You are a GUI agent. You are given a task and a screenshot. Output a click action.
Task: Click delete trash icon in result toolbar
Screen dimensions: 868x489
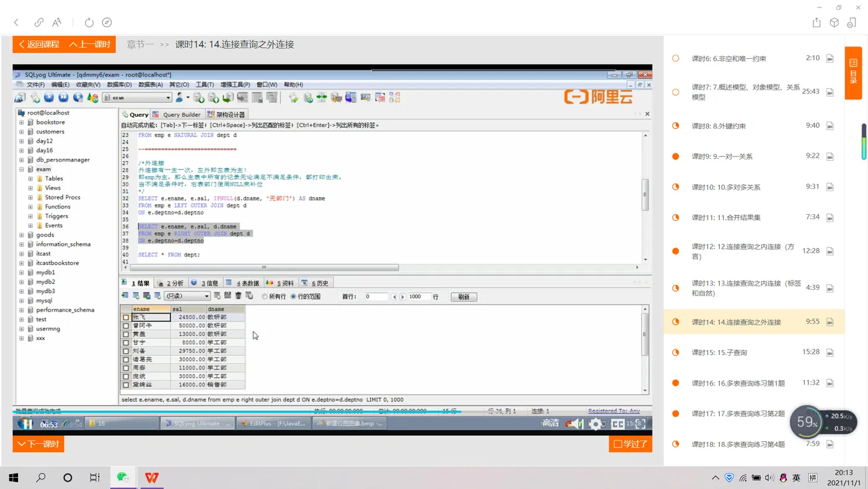point(238,296)
